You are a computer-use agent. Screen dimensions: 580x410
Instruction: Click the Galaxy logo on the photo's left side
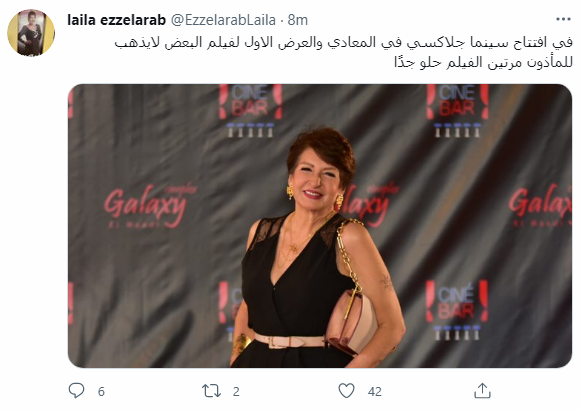[x=150, y=206]
